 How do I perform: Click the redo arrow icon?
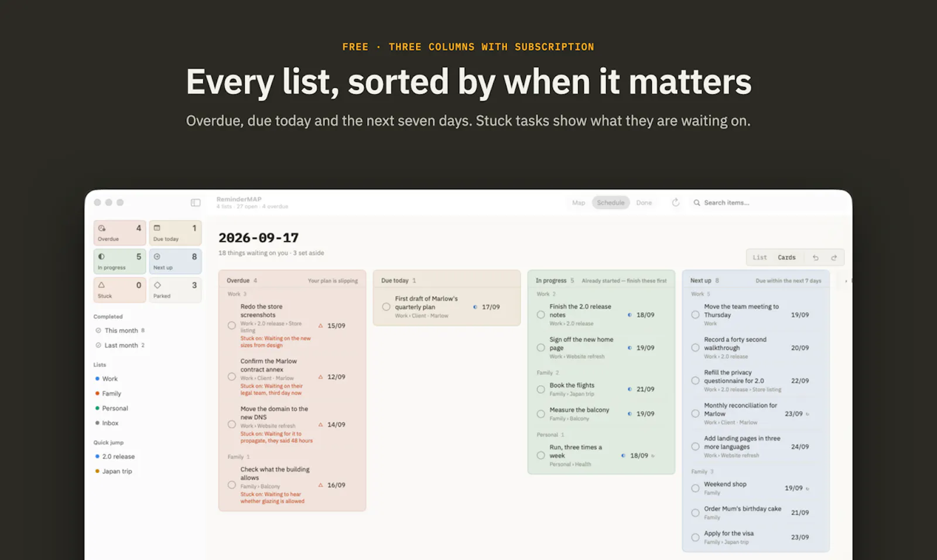(x=834, y=257)
